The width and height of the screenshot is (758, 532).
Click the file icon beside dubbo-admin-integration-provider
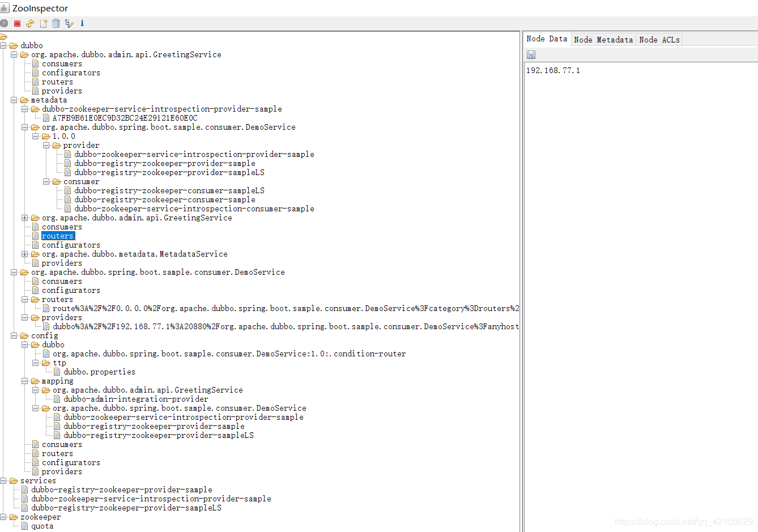coord(57,399)
